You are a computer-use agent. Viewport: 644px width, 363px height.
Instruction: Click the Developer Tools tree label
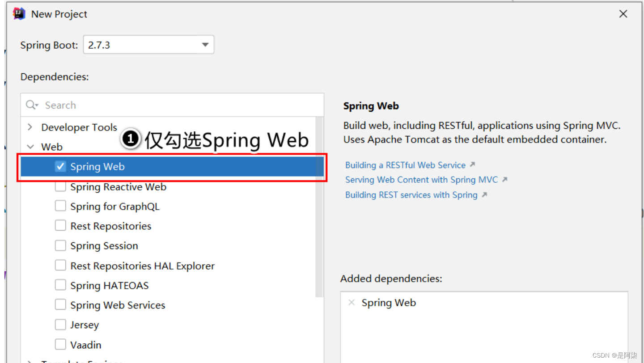click(79, 127)
